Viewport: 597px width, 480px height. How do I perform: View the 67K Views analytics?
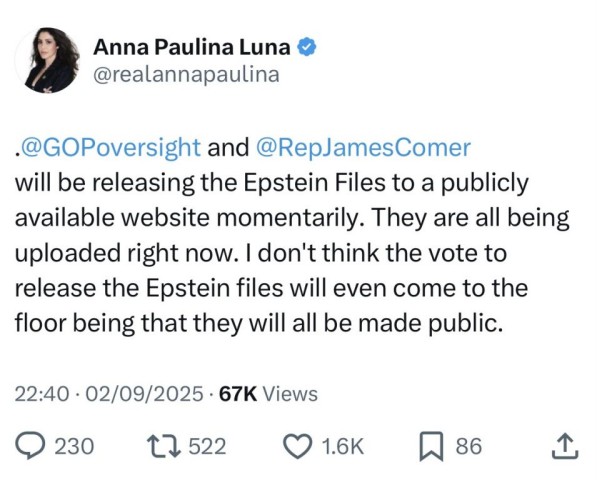tap(268, 394)
